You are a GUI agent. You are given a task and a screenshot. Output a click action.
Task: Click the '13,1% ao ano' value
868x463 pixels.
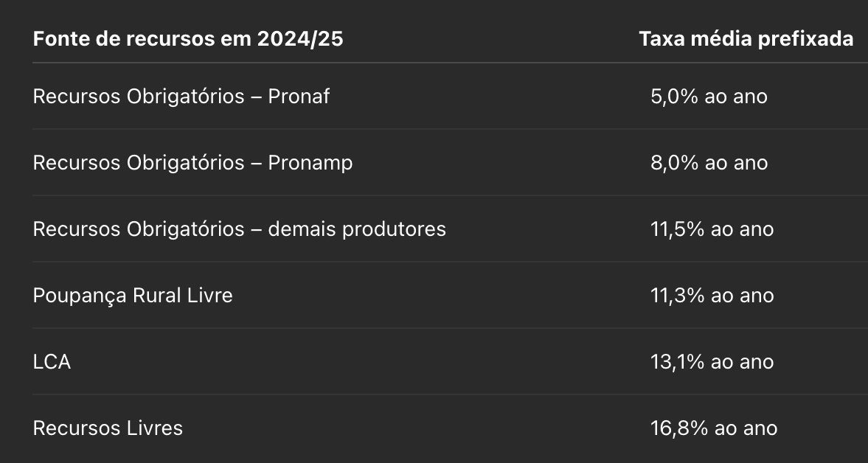[712, 362]
